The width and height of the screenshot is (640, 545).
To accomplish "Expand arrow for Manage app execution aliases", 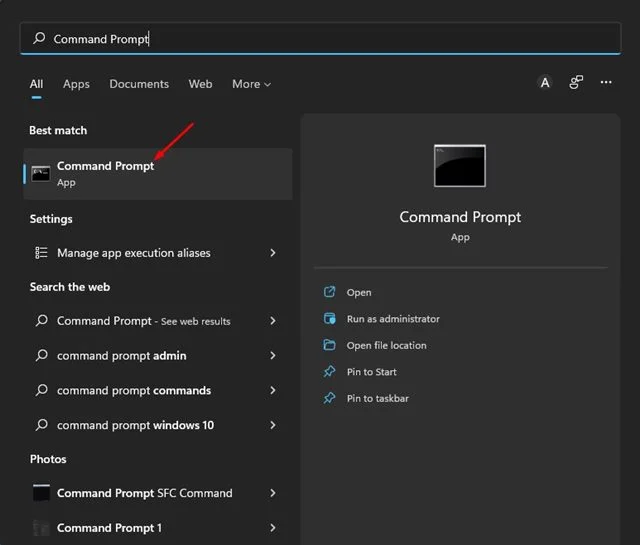I will (273, 253).
